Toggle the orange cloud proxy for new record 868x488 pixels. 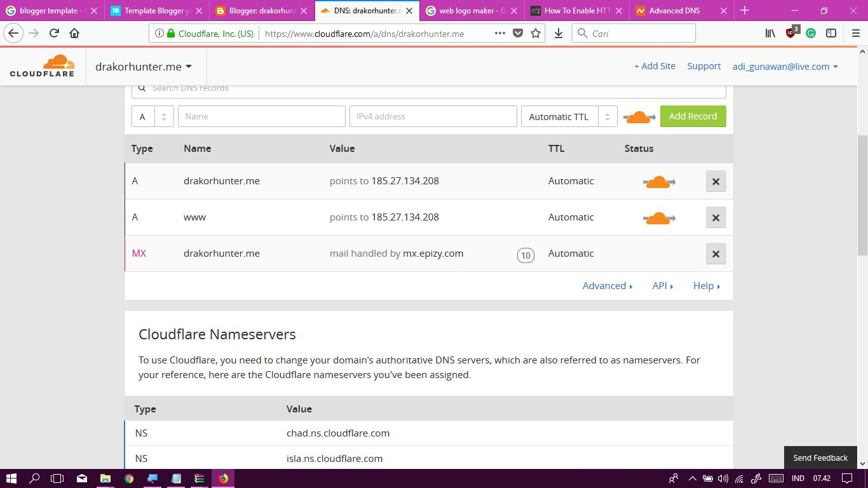click(639, 117)
